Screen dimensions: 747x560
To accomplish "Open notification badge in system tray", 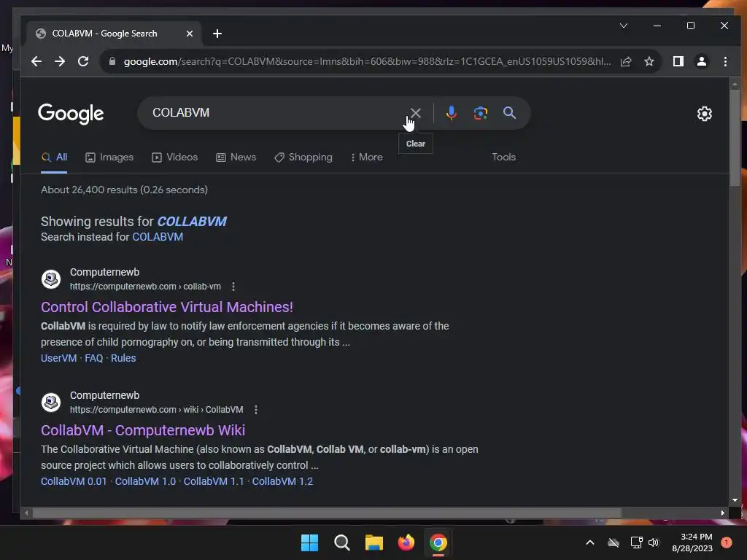I will coord(726,542).
